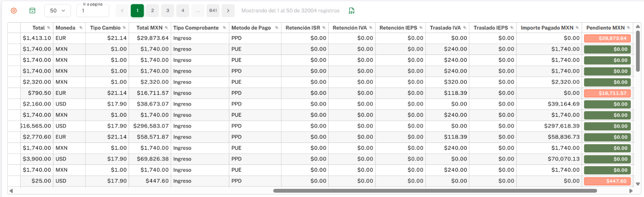This screenshot has height=197, width=644.
Task: Pin the Traslado IVA column
Action: pyautogui.click(x=465, y=28)
